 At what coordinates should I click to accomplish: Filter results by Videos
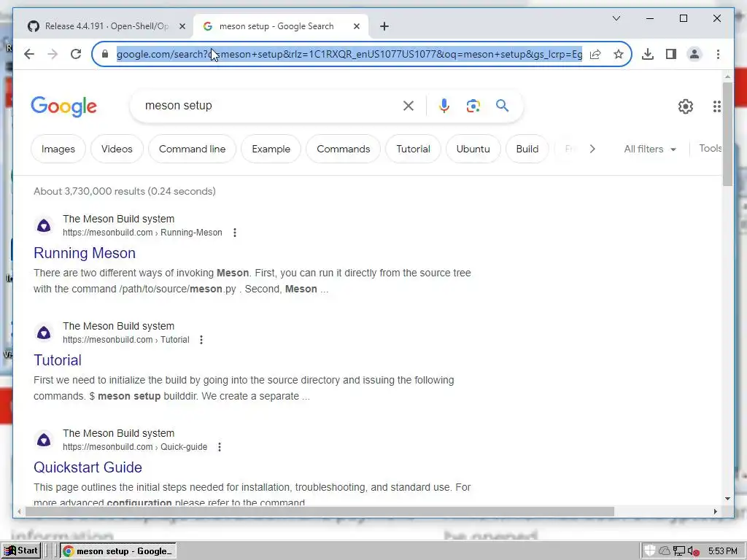point(117,149)
